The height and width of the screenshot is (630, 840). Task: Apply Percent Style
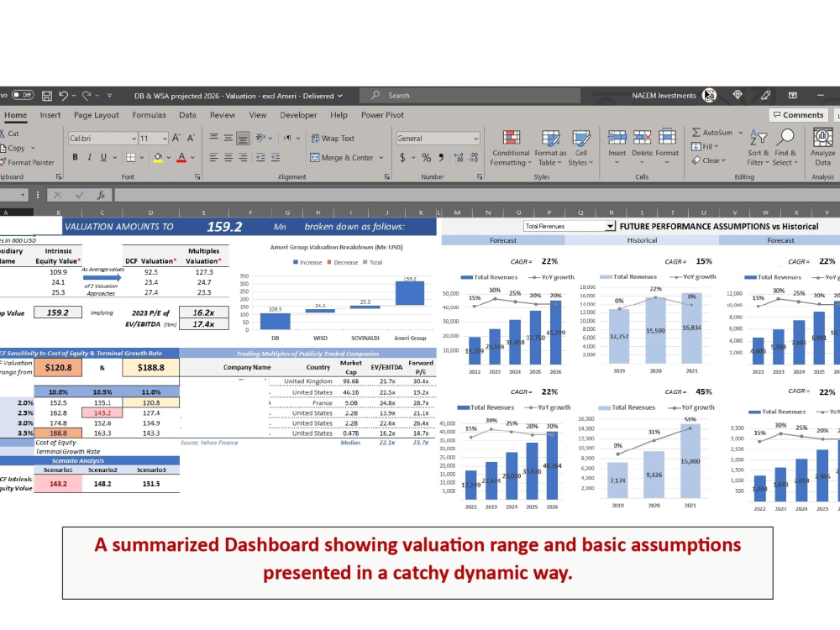point(427,158)
